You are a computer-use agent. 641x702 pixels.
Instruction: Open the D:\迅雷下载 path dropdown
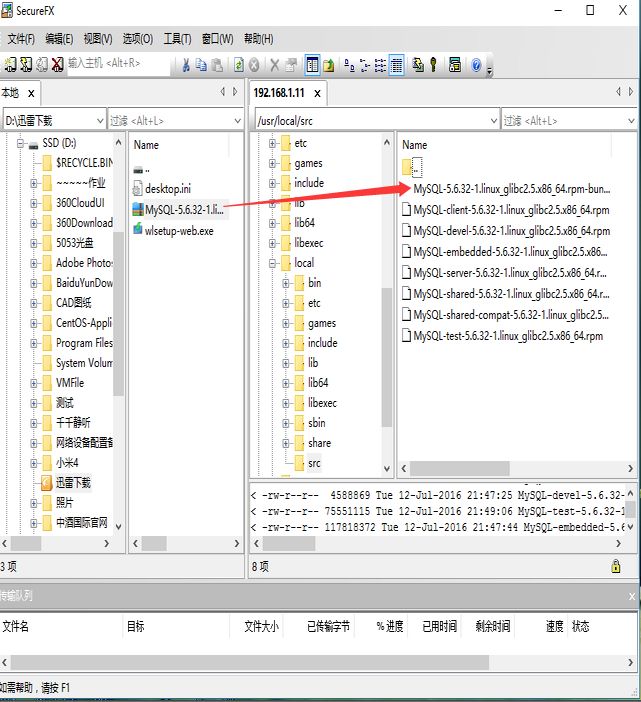click(x=100, y=120)
